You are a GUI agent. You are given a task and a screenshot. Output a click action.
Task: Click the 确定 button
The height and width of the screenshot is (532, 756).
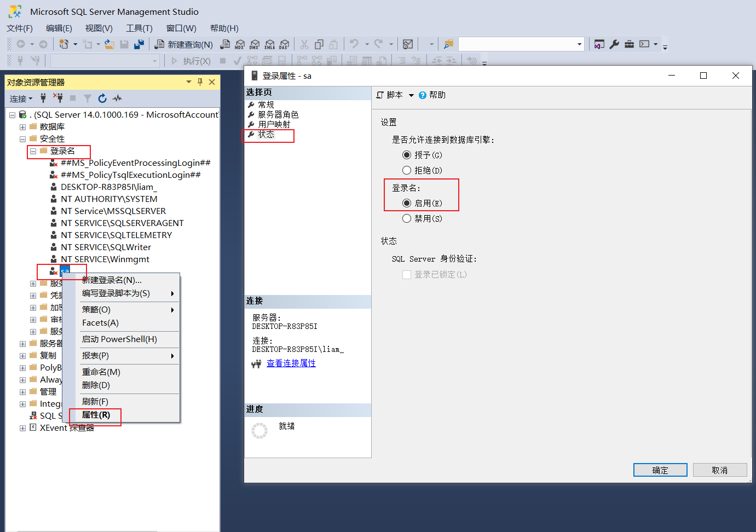tap(660, 470)
